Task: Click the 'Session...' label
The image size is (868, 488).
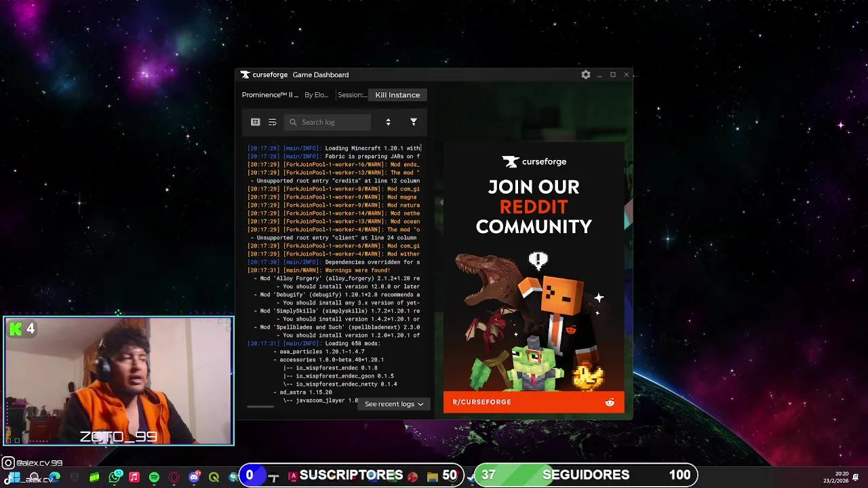Action: click(x=352, y=95)
